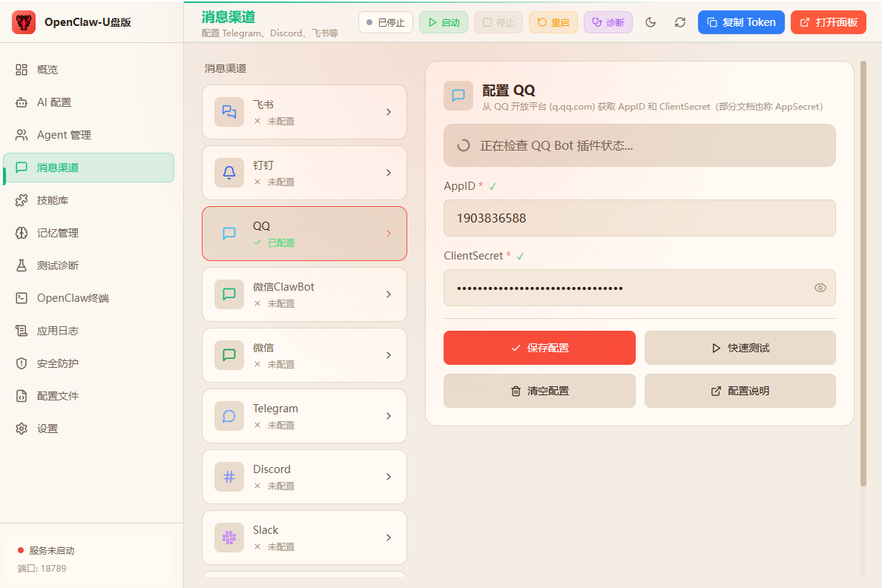Show ClientSecret with eye icon
The height and width of the screenshot is (588, 882).
pyautogui.click(x=820, y=288)
